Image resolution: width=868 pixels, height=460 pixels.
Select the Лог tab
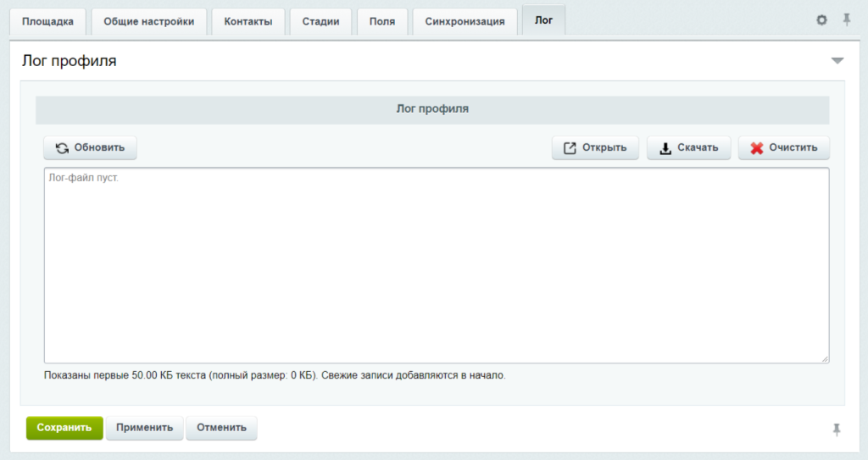click(x=543, y=20)
